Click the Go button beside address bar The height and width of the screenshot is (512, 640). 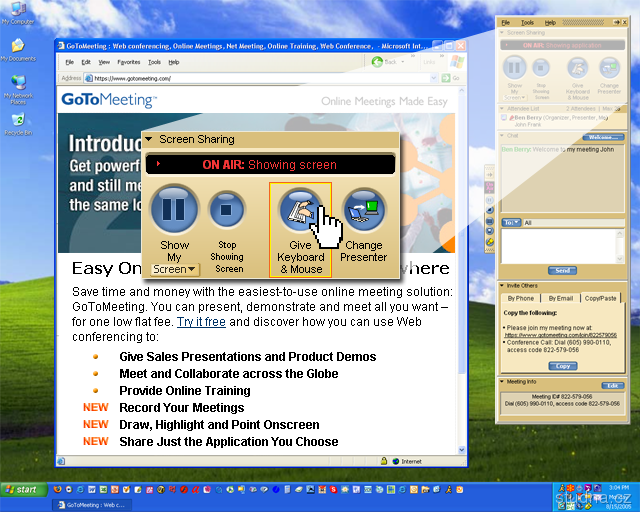tap(451, 78)
